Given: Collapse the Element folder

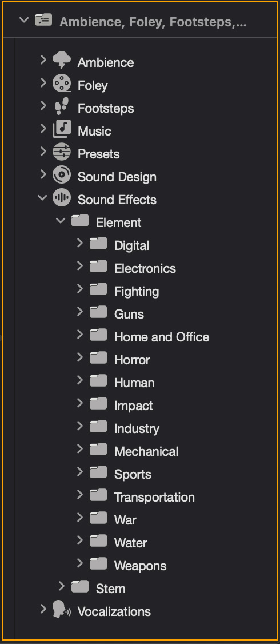Looking at the screenshot, I should (x=61, y=221).
